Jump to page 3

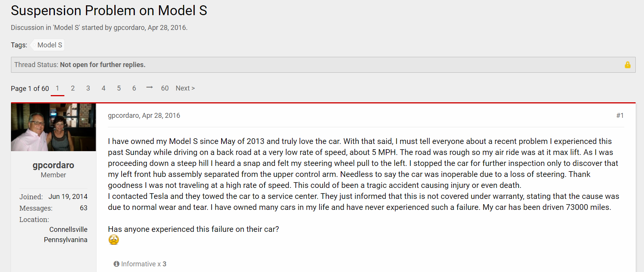(x=88, y=88)
